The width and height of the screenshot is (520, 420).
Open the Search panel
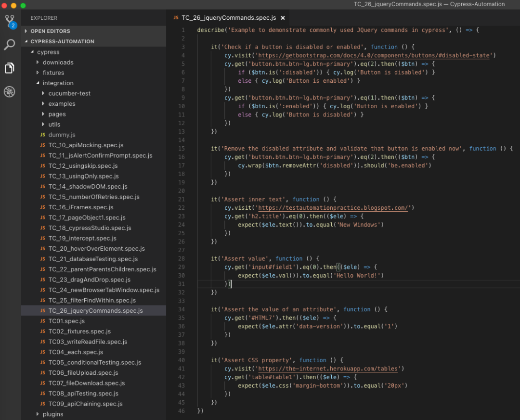coord(10,45)
